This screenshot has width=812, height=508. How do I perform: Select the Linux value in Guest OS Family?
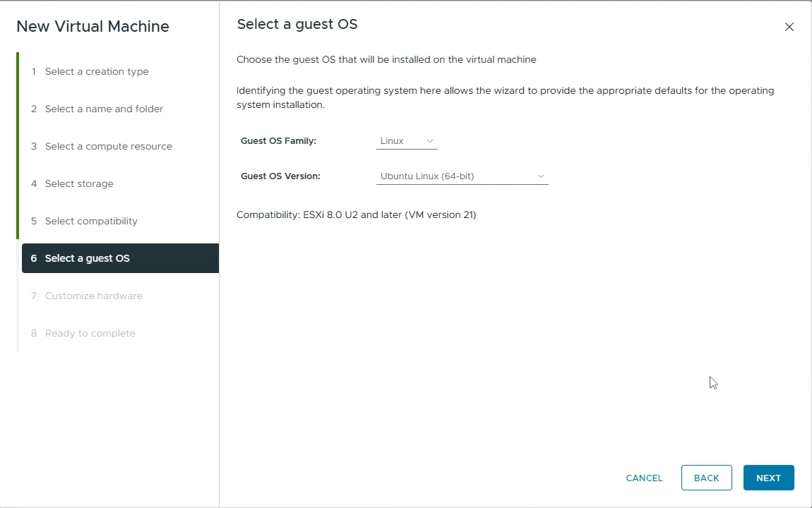click(x=393, y=140)
